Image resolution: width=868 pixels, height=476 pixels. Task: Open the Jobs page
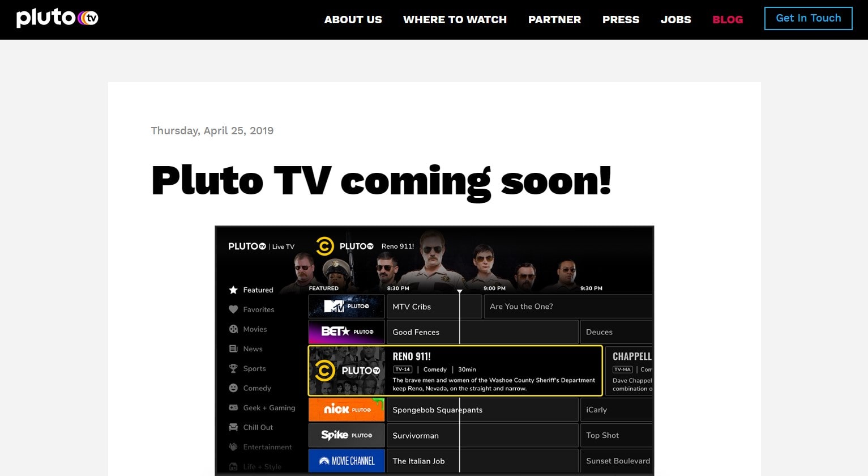point(675,19)
